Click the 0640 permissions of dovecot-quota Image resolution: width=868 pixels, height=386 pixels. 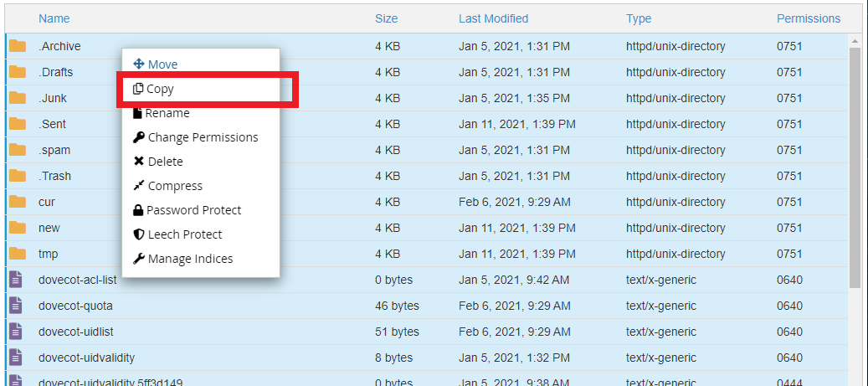tap(789, 306)
